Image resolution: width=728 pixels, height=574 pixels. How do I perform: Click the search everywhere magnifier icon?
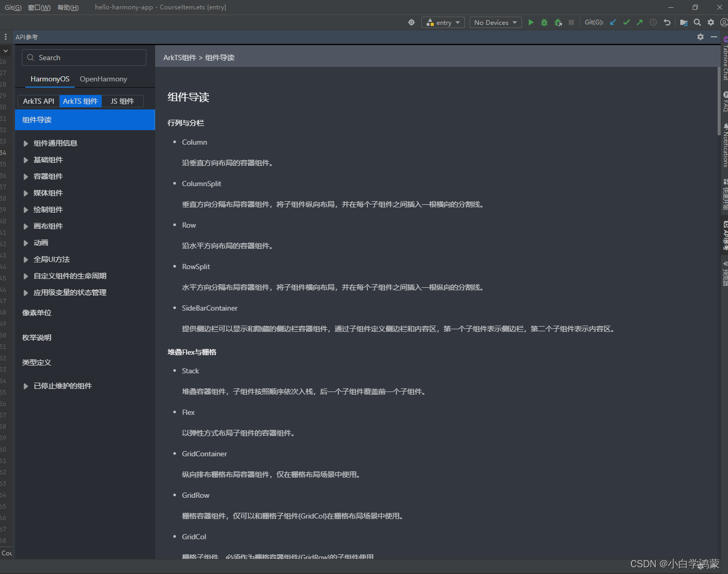coord(697,22)
